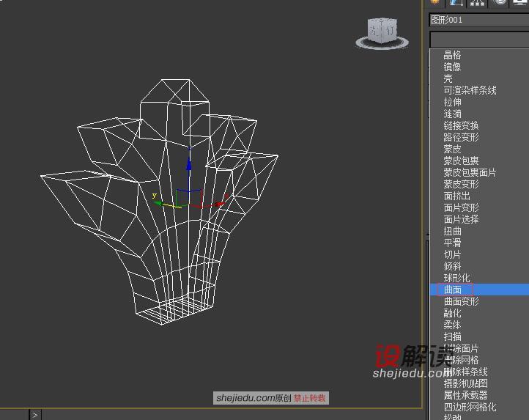Pick the 拉伸 modifier

click(452, 102)
